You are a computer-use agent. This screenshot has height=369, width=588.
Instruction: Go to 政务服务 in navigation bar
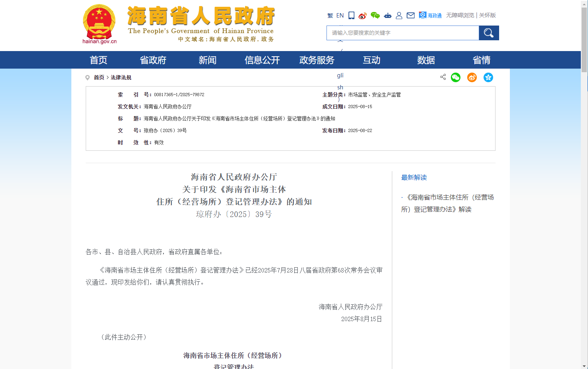pos(317,60)
